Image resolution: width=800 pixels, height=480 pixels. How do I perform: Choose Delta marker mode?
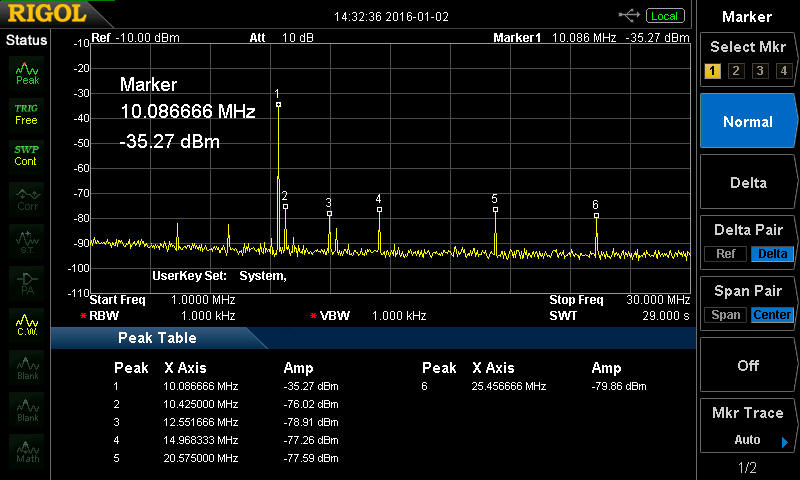click(747, 183)
